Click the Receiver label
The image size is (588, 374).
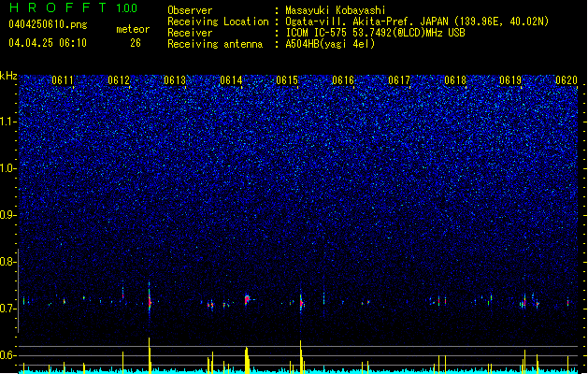[190, 33]
